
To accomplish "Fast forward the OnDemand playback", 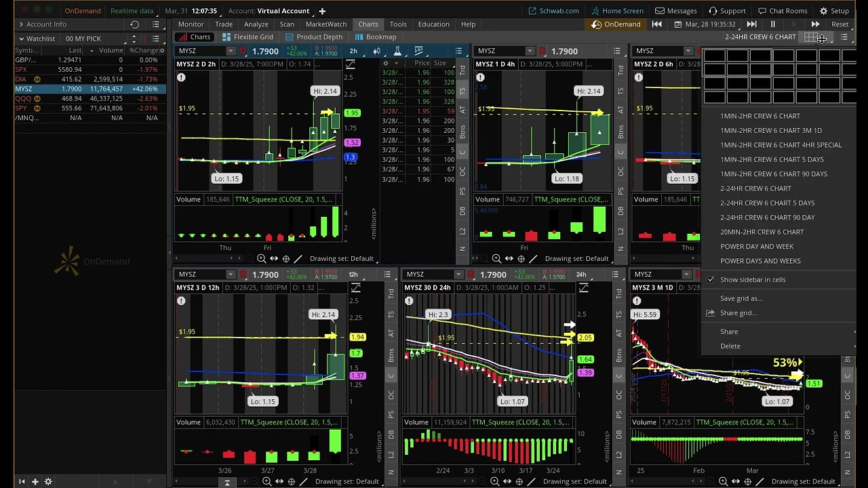I will (815, 24).
